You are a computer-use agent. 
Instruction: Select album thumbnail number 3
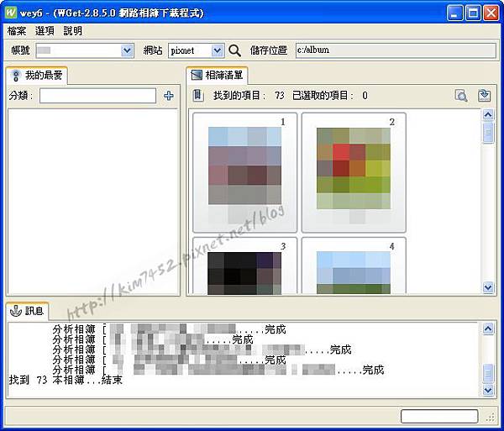point(245,265)
